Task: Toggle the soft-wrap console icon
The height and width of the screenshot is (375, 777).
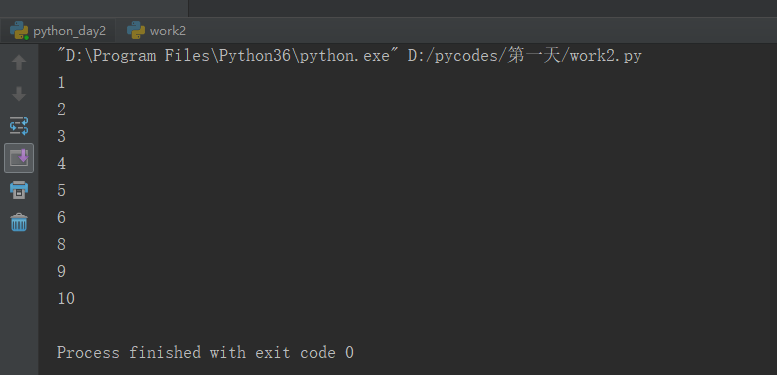Action: tap(19, 126)
